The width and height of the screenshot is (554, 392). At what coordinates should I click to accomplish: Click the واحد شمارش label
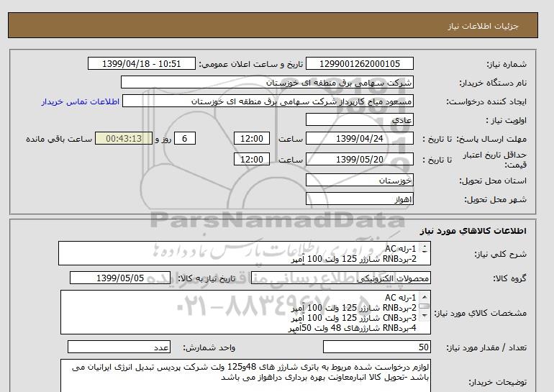209,347
